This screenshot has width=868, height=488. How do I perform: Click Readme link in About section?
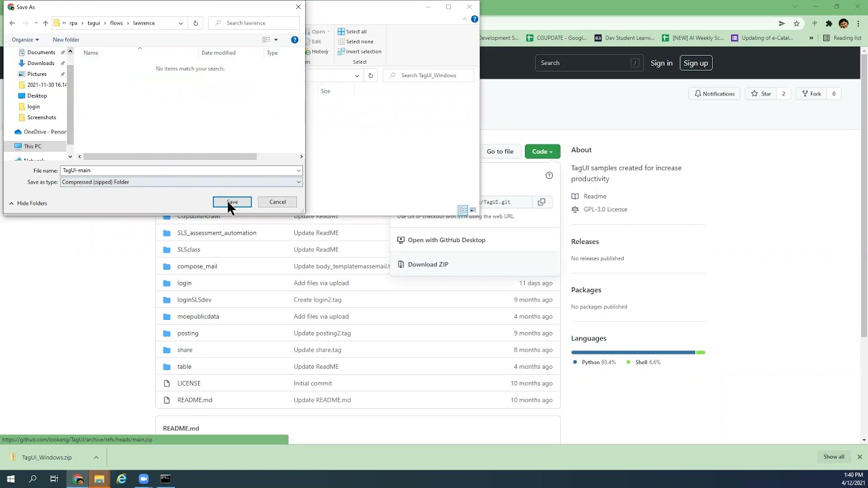595,196
